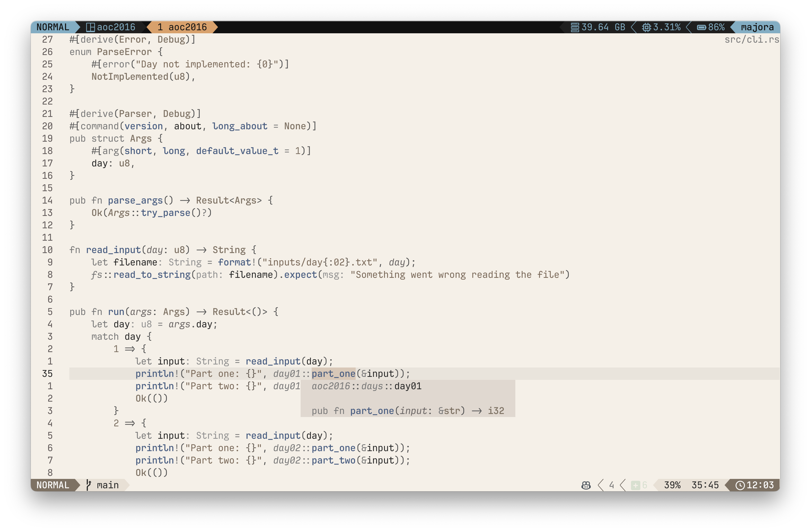This screenshot has height=532, width=811.
Task: Click the aoc2016 session name in top bar
Action: coord(116,27)
